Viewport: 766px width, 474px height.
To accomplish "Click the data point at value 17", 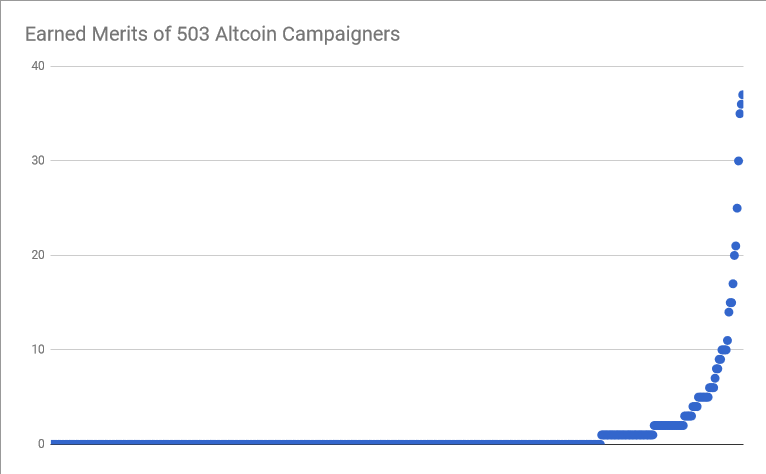I will (733, 284).
